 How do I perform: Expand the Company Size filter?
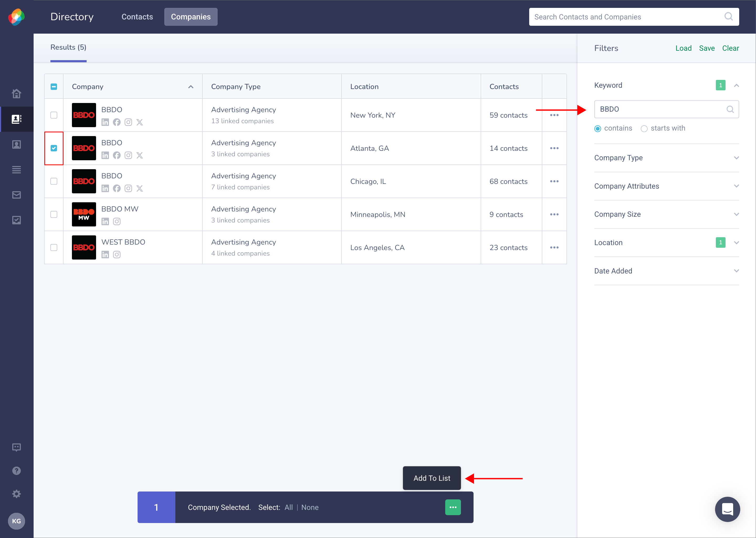coord(736,214)
